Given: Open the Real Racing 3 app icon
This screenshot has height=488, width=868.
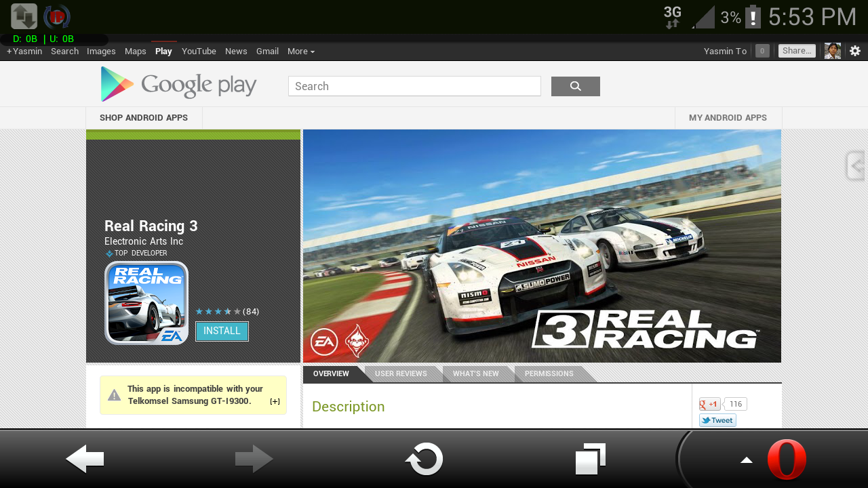Looking at the screenshot, I should 146,303.
